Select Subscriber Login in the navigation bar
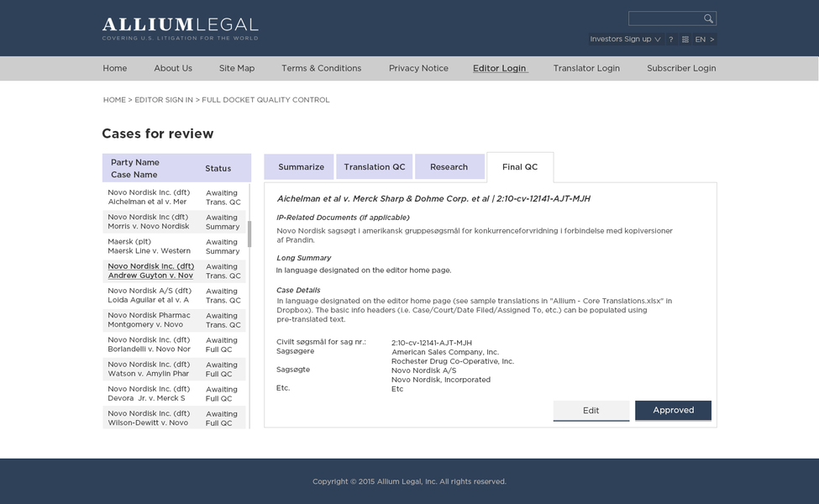The width and height of the screenshot is (819, 504). click(681, 68)
